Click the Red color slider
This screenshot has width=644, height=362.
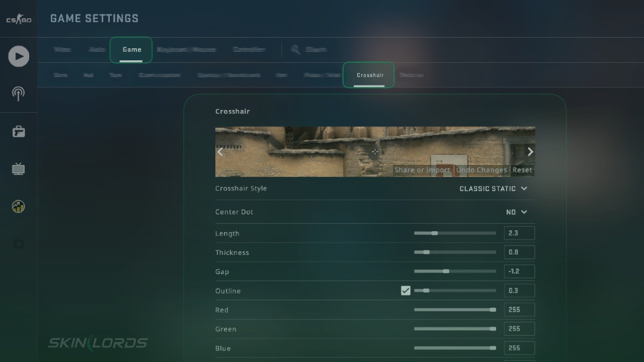[x=455, y=310]
